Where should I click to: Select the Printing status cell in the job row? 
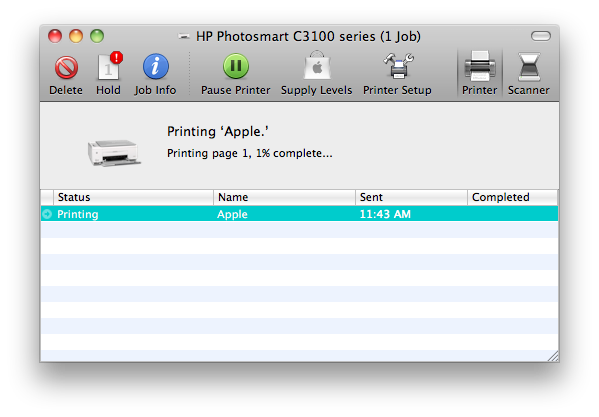[x=78, y=214]
